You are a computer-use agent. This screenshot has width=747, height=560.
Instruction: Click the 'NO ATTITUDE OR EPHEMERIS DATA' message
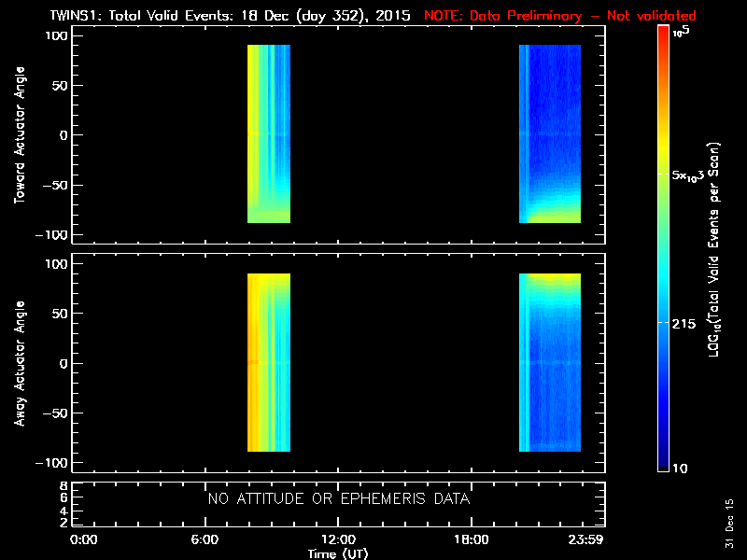[338, 499]
